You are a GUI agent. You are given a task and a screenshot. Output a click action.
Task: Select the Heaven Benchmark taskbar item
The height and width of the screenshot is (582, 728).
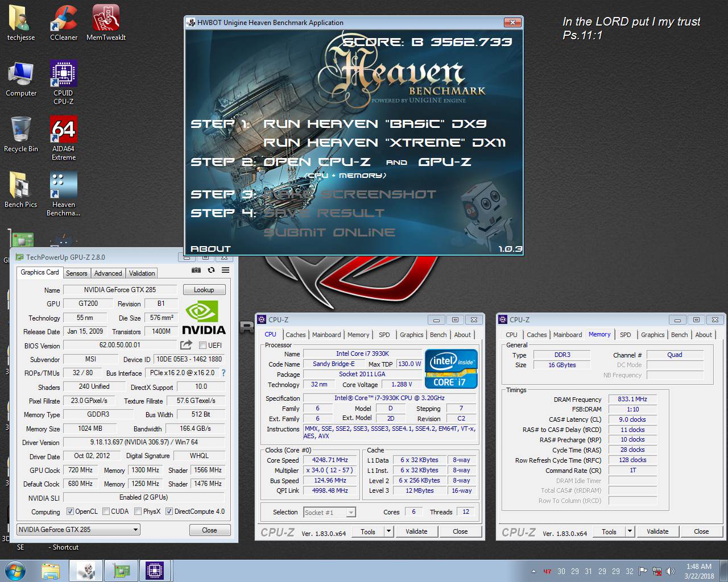[x=86, y=571]
